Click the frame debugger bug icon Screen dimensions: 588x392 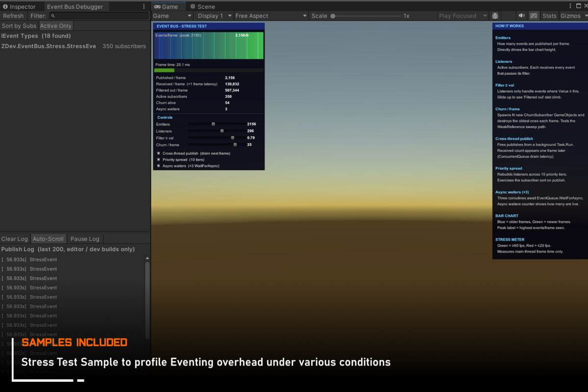pos(495,16)
